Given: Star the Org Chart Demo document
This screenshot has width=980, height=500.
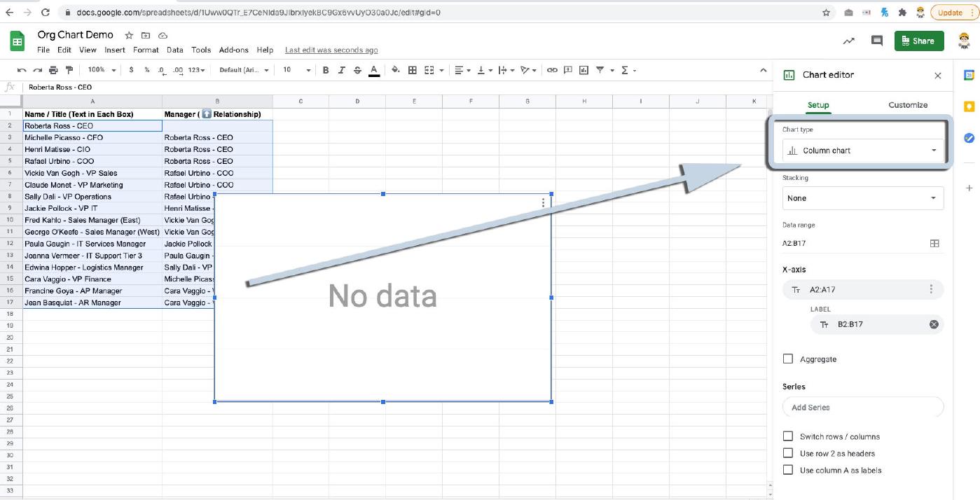Looking at the screenshot, I should coord(129,35).
